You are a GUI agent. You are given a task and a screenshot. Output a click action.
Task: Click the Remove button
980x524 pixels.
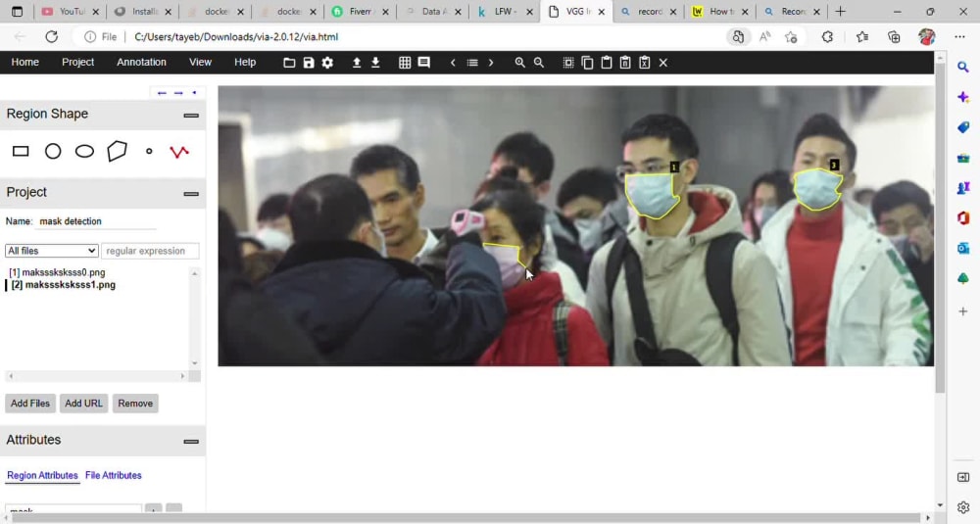[135, 404]
